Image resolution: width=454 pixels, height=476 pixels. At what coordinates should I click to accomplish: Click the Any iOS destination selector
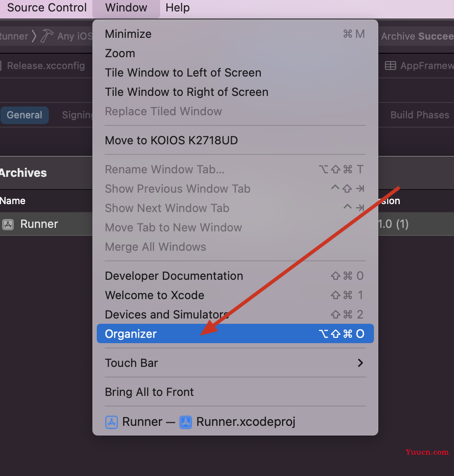point(75,37)
